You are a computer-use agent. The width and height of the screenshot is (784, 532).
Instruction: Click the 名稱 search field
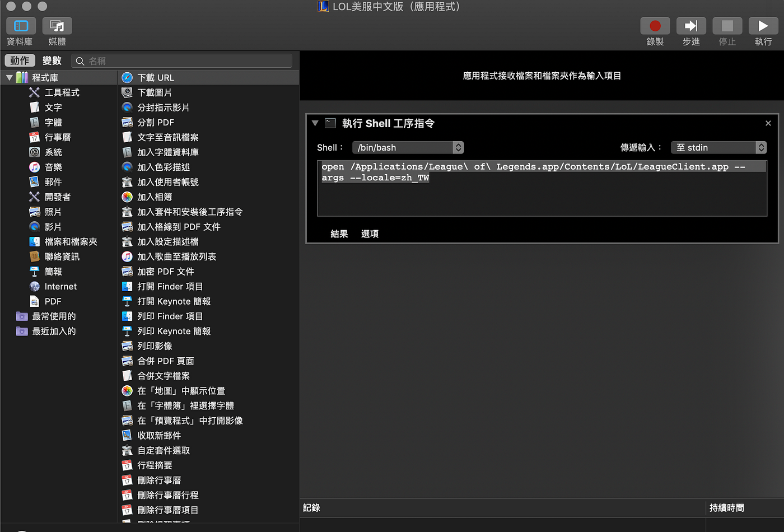[x=181, y=60]
